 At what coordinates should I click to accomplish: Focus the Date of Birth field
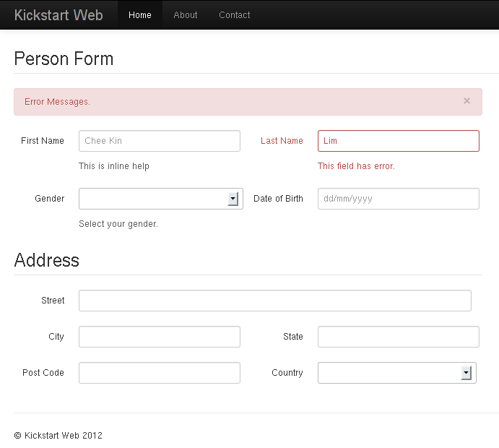click(x=398, y=199)
